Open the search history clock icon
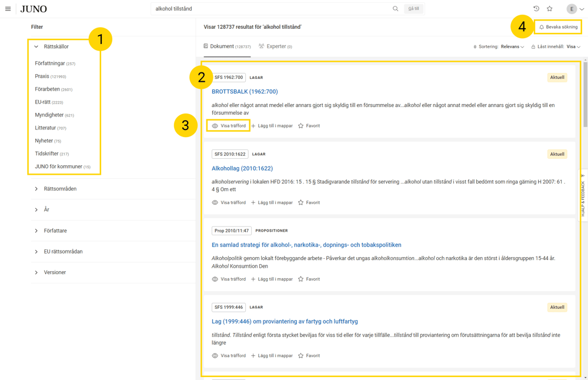The image size is (588, 380). [536, 9]
